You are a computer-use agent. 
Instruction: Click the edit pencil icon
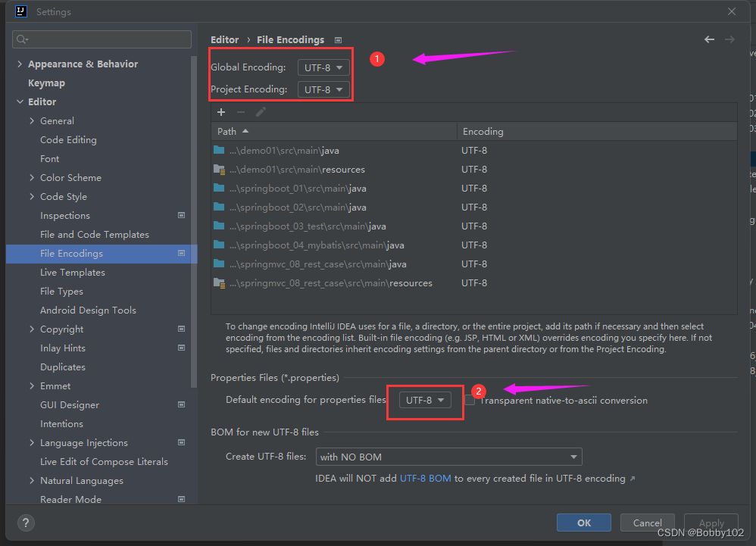coord(261,112)
